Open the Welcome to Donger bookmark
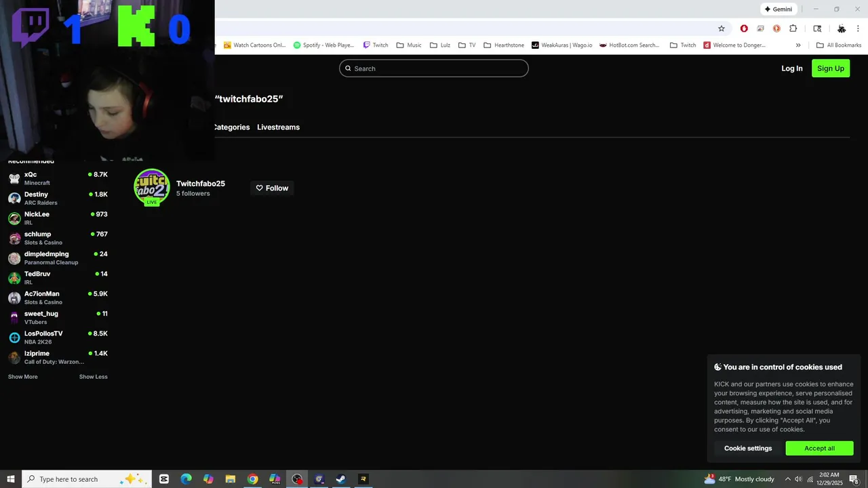Viewport: 868px width, 488px height. [x=734, y=45]
